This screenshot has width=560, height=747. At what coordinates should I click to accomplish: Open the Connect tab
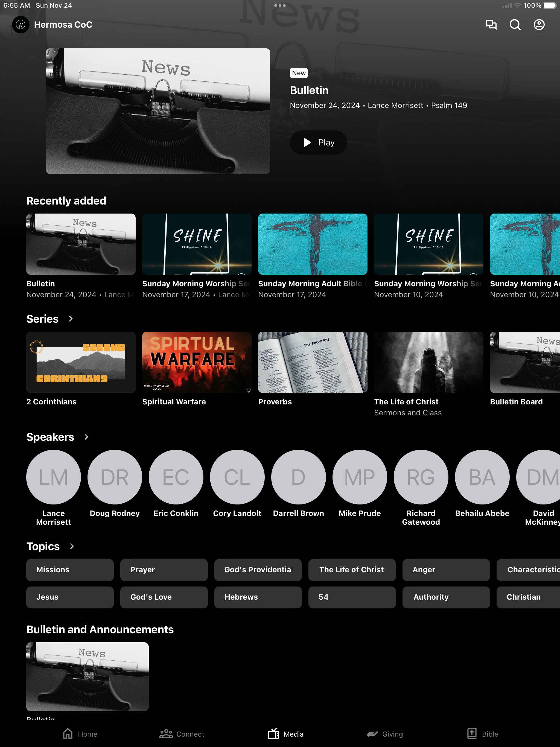pos(182,734)
